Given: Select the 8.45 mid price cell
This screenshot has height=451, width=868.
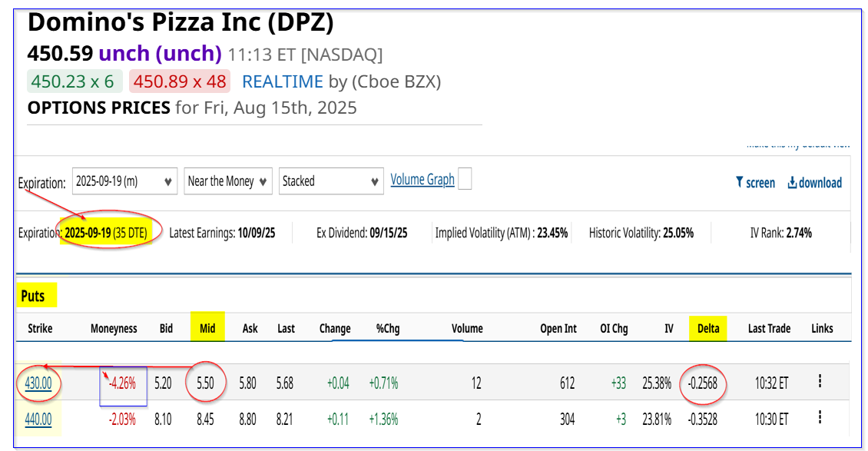Looking at the screenshot, I should point(205,419).
